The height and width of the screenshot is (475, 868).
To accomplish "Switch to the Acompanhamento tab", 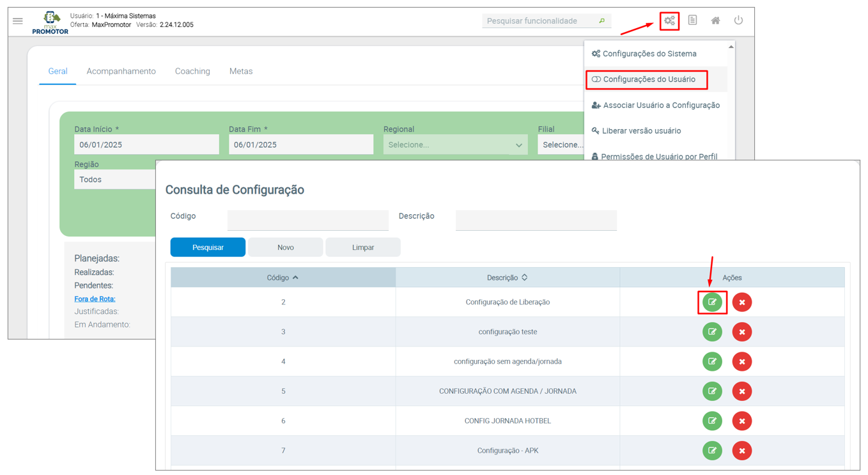I will tap(121, 71).
